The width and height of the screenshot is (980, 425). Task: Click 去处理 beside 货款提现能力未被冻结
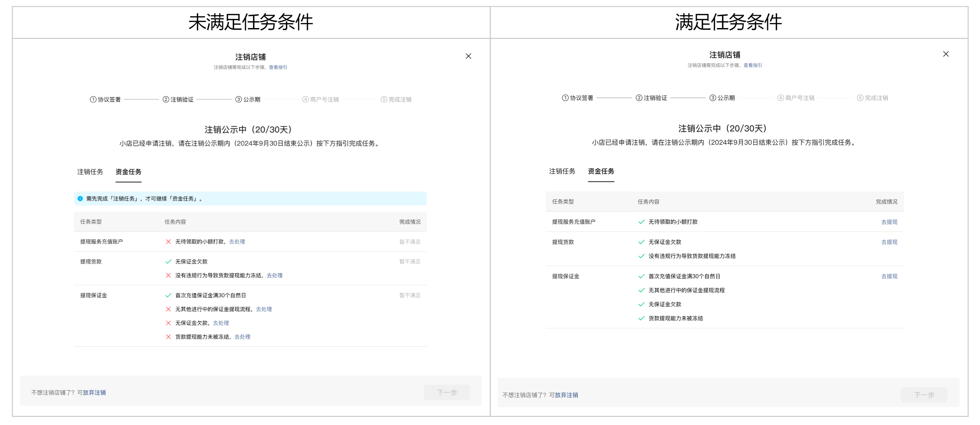(242, 337)
